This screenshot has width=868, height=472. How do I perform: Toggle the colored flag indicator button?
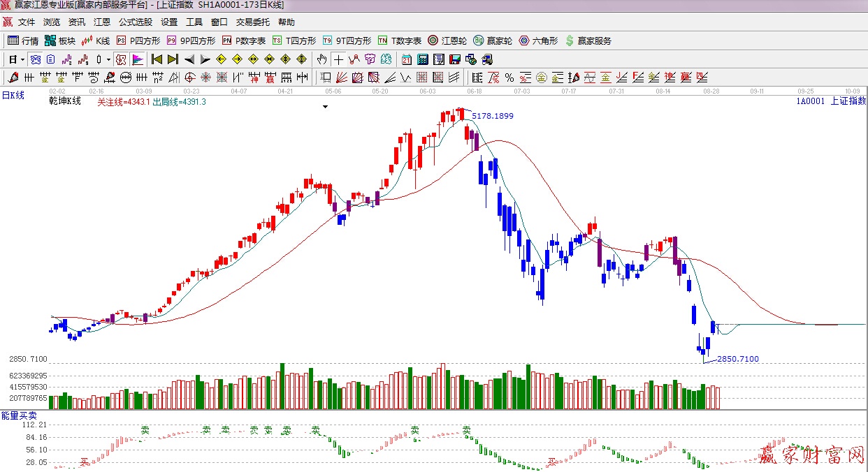tap(138, 59)
